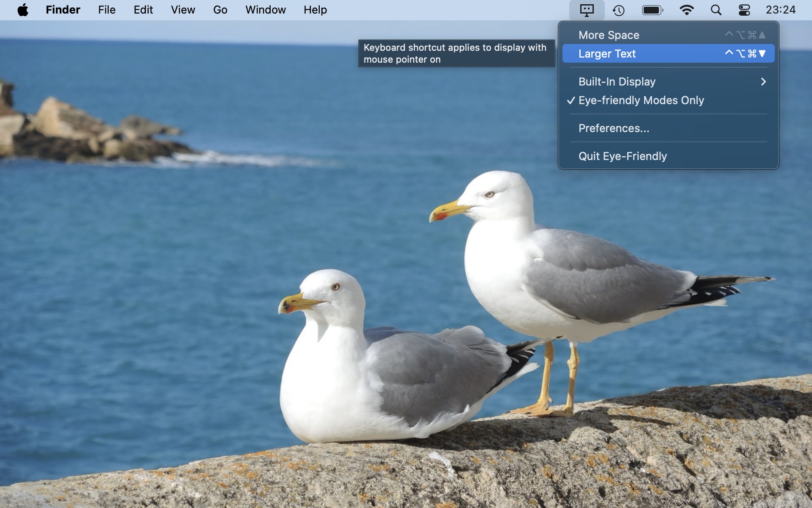The width and height of the screenshot is (812, 508).
Task: Open Preferences... from the menu
Action: pos(613,128)
